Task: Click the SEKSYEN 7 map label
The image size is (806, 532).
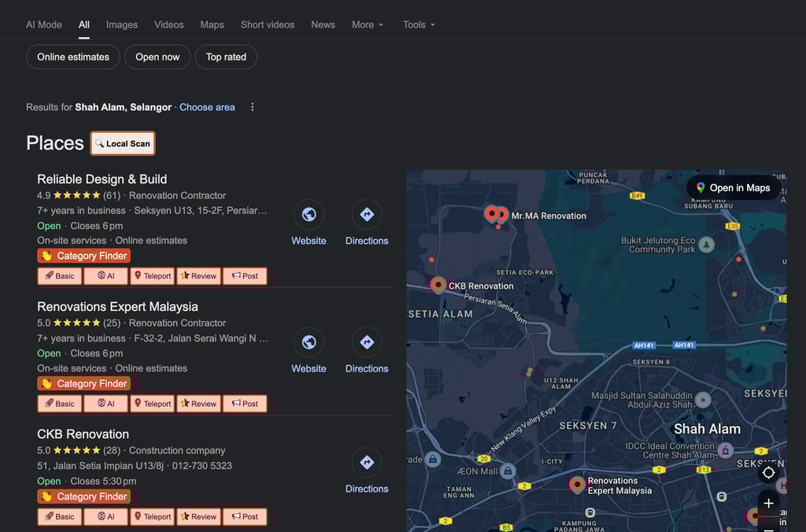Action: click(x=587, y=426)
